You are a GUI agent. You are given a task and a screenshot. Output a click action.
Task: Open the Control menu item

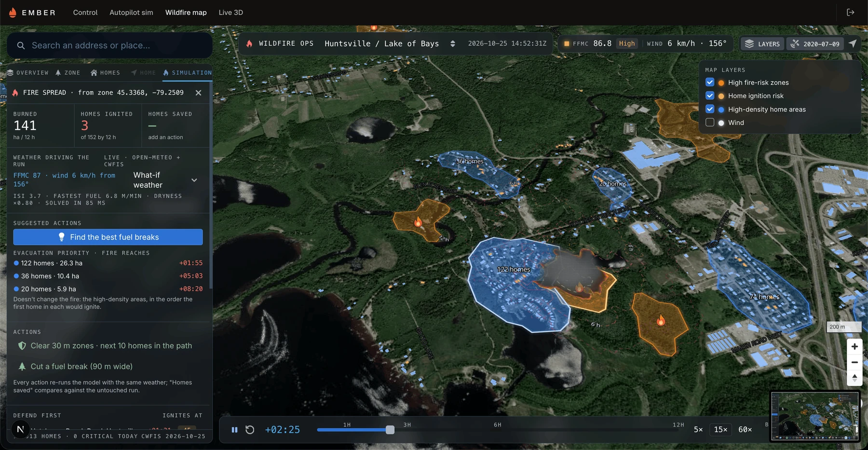85,13
